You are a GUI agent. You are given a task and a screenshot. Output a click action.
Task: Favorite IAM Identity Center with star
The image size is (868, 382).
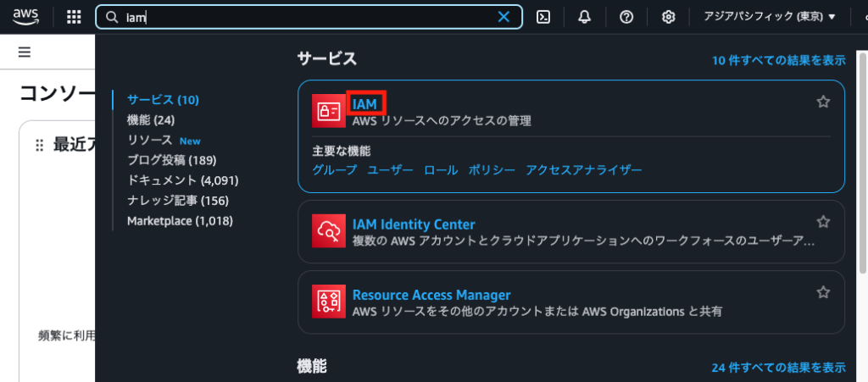pos(823,222)
